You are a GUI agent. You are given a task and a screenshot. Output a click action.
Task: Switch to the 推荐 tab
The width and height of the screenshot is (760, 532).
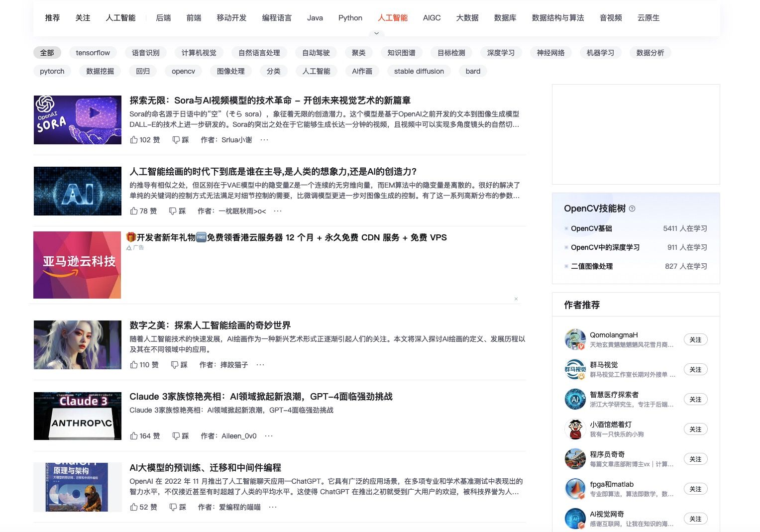pos(52,18)
